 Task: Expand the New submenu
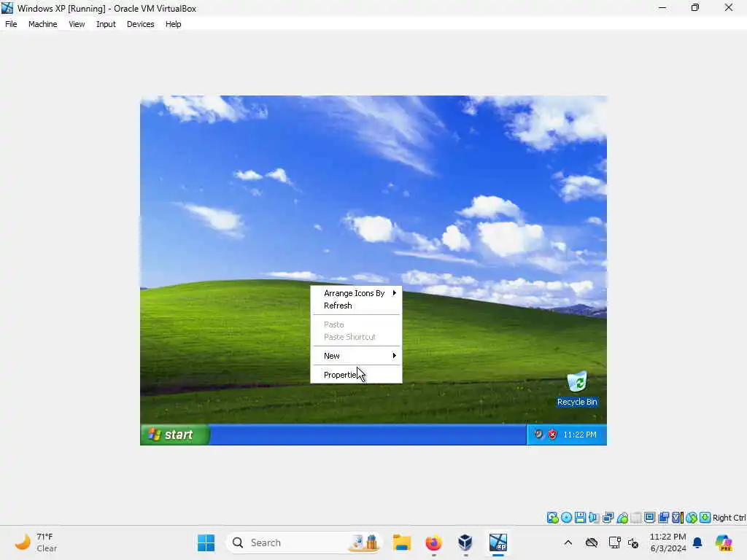(x=356, y=356)
